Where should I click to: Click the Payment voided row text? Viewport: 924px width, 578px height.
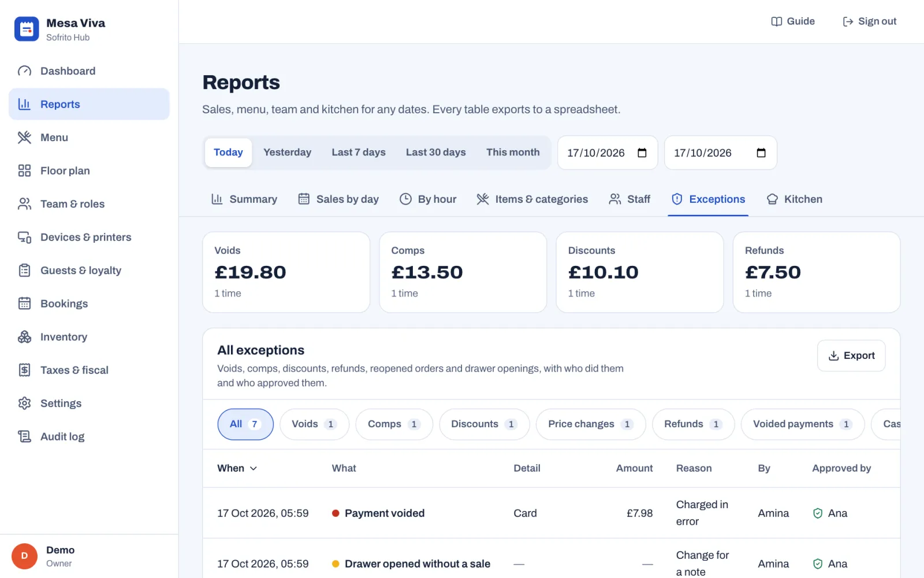pos(385,513)
